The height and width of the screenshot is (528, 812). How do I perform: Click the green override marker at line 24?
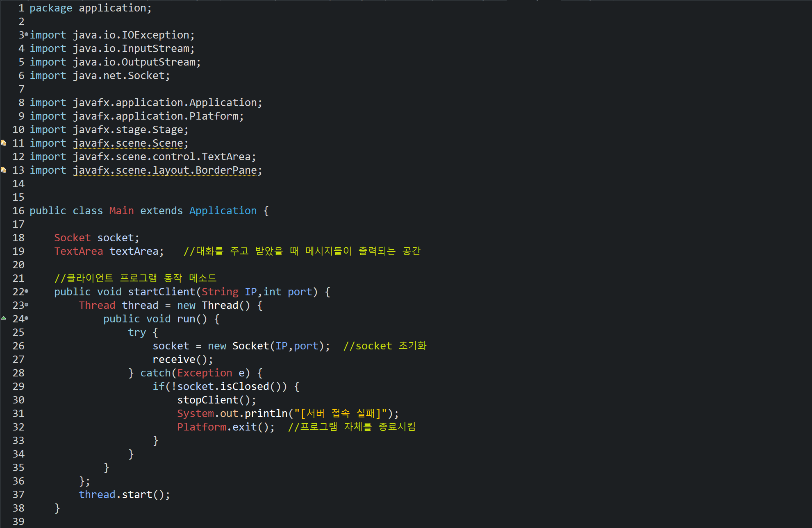tap(4, 318)
